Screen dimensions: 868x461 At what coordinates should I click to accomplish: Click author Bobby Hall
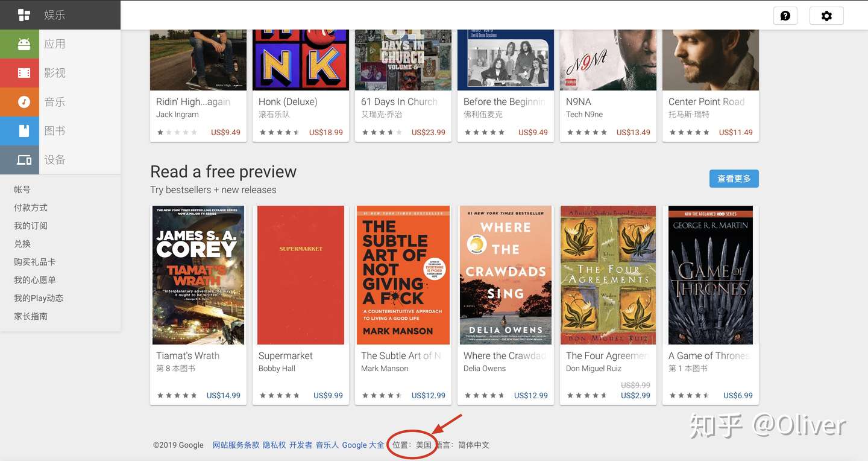pos(277,369)
